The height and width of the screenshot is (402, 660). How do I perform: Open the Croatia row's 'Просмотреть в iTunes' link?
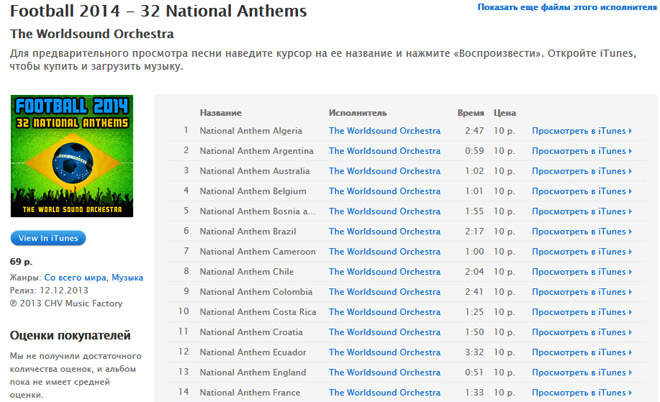pos(582,332)
